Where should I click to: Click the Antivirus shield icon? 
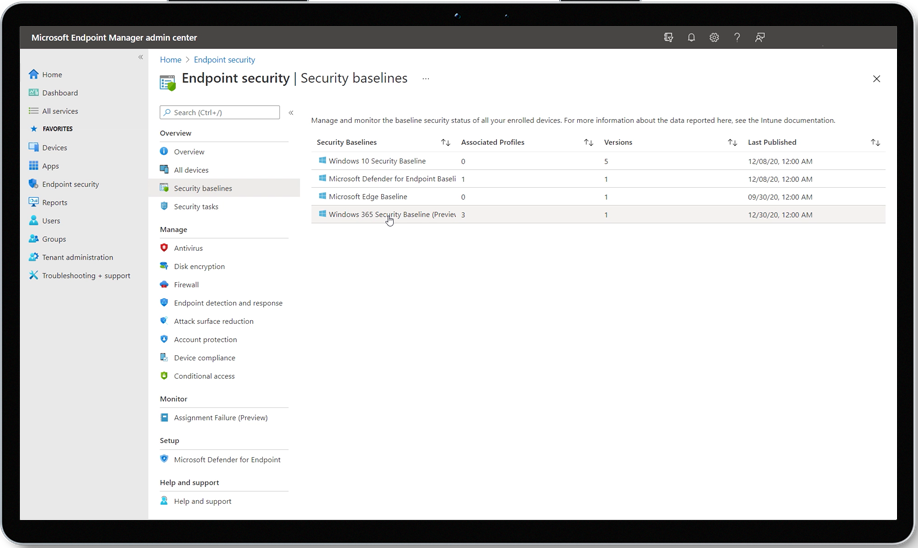(x=164, y=248)
